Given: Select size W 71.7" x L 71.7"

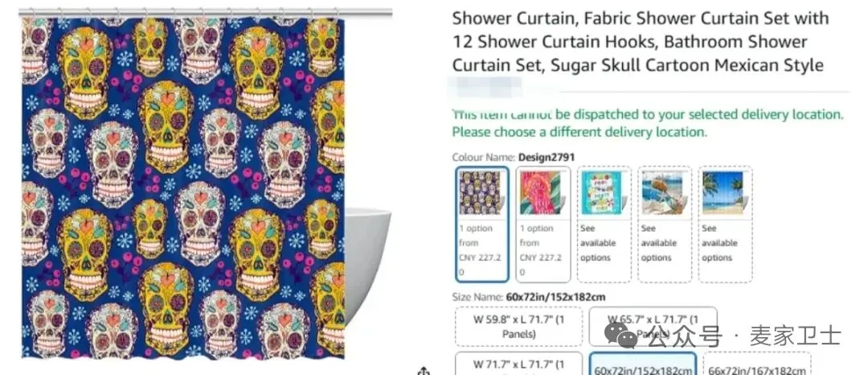Looking at the screenshot, I should (x=518, y=364).
